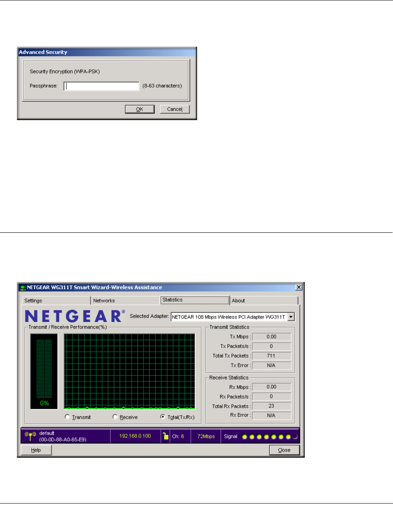Viewport: 393px width, 532px height.
Task: Open the Selected Adapter dropdown
Action: [291, 317]
